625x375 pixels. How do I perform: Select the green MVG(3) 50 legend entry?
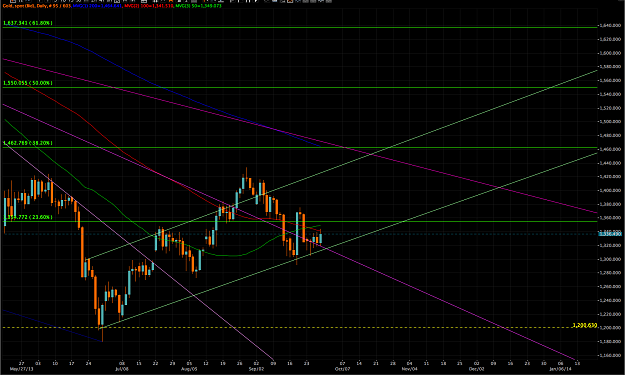tap(198, 6)
